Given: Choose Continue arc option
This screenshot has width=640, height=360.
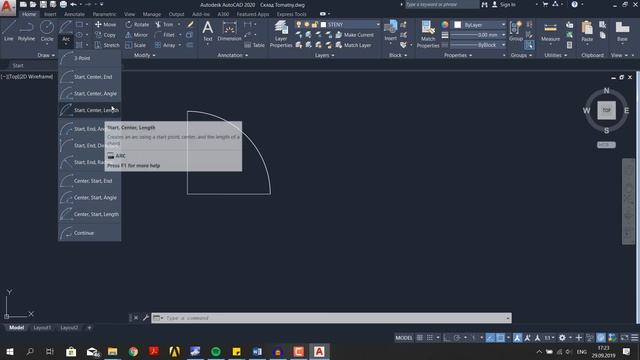Looking at the screenshot, I should coord(89,233).
